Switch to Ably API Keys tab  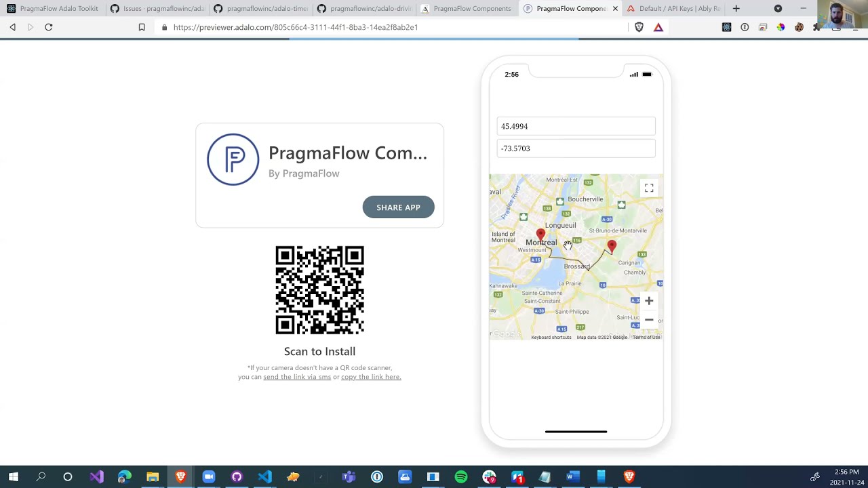point(673,9)
